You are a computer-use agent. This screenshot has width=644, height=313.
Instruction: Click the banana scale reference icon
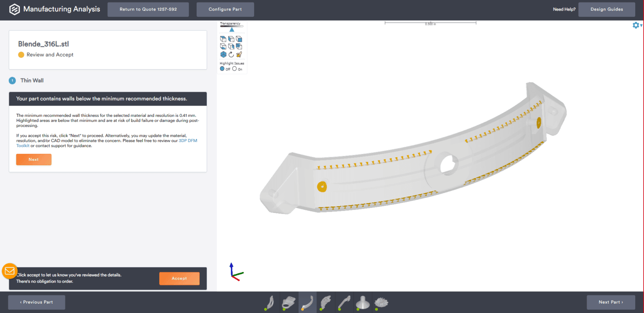tap(239, 54)
